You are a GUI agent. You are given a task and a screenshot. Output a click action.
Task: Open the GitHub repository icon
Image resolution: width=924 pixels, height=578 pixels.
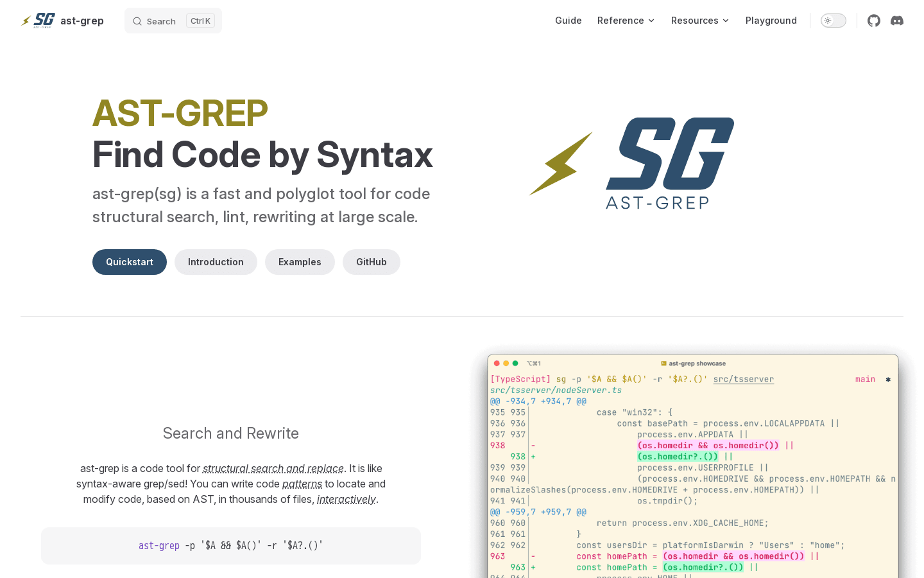point(873,21)
